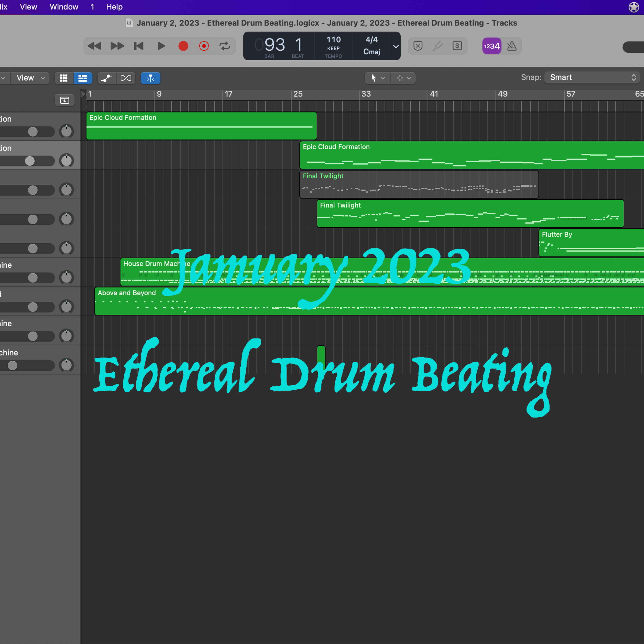
Task: Click the Catch Playhead button
Action: tap(150, 78)
